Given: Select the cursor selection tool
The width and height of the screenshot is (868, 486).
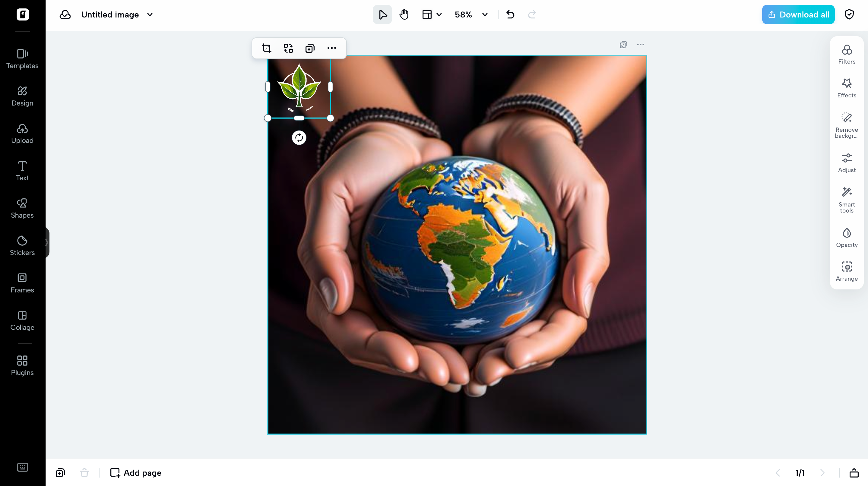Looking at the screenshot, I should pyautogui.click(x=382, y=14).
